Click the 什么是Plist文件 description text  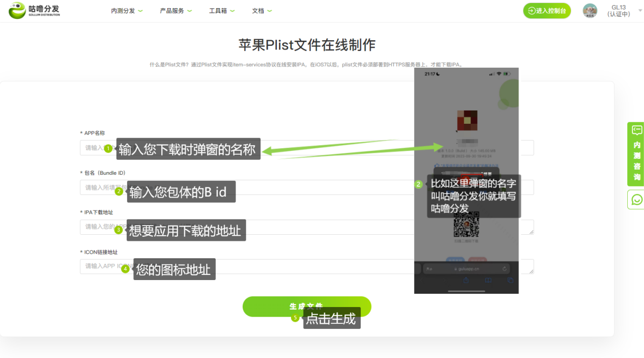(x=307, y=65)
